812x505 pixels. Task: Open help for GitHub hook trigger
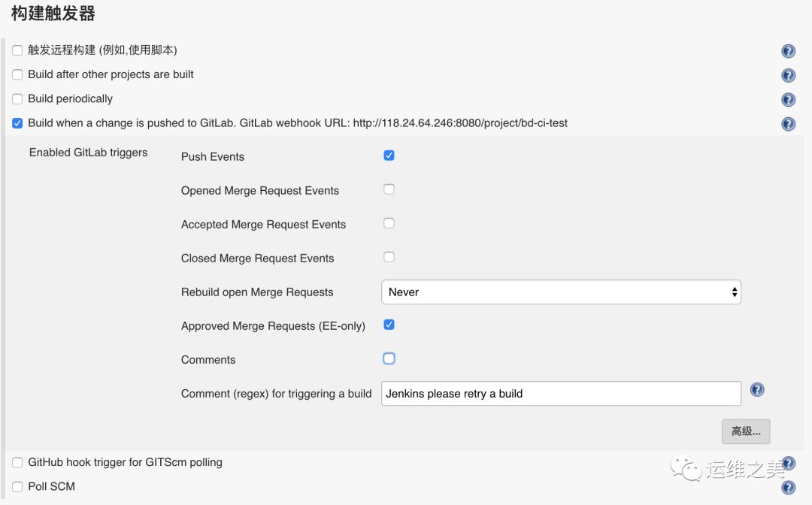coord(788,463)
